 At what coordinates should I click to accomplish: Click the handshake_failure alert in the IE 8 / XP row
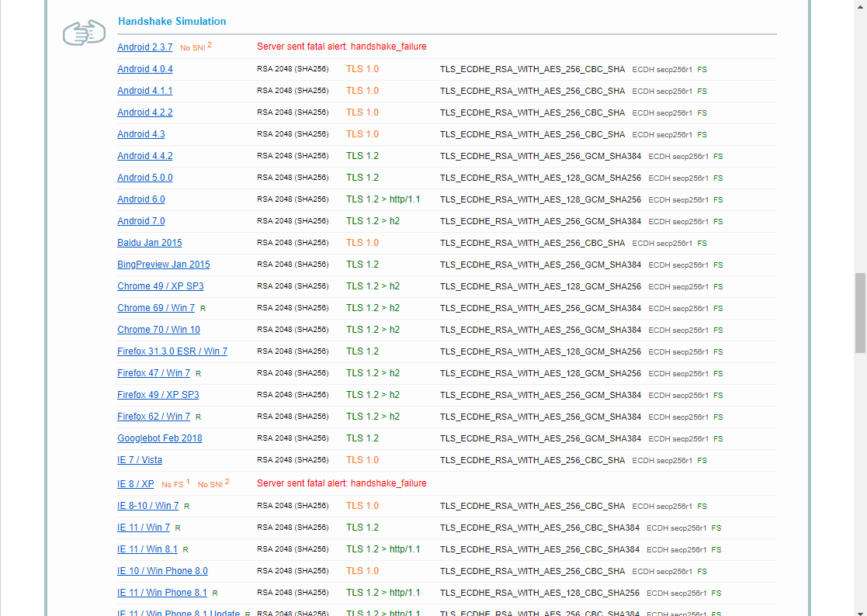(342, 483)
